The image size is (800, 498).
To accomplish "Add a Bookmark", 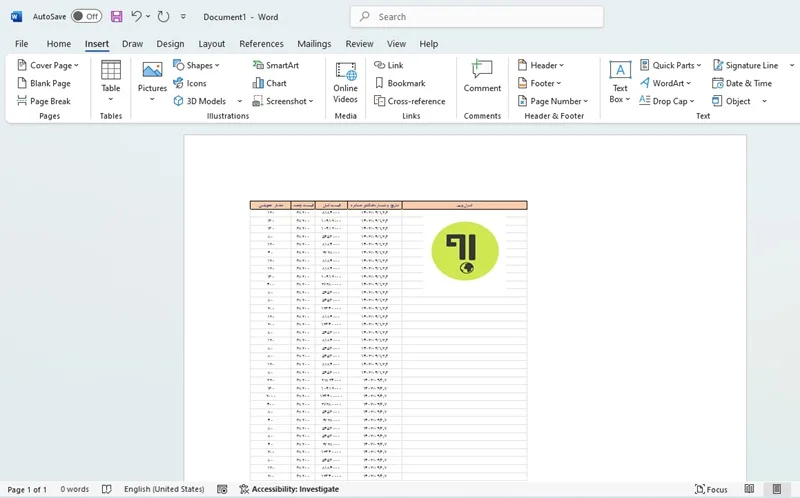I will click(x=400, y=83).
